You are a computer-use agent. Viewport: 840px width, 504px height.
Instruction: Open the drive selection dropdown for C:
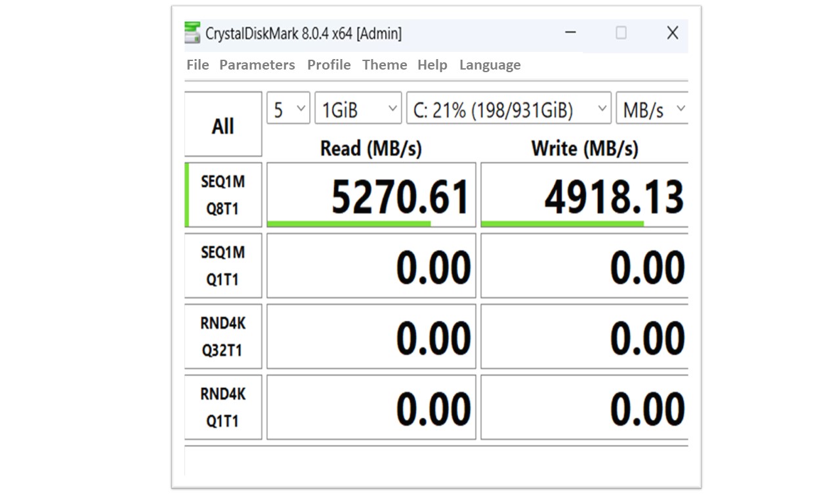click(x=509, y=108)
